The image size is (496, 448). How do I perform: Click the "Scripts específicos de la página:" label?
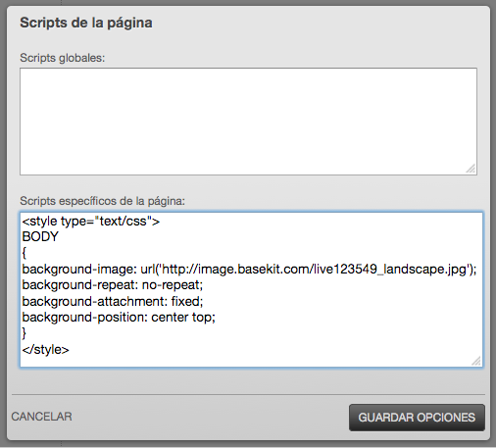(102, 201)
